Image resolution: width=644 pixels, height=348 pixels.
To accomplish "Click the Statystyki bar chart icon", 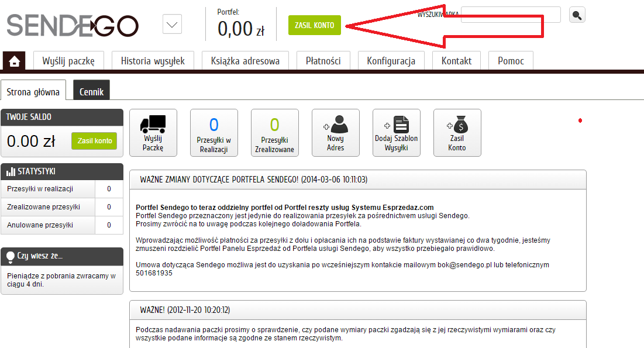I will point(11,171).
